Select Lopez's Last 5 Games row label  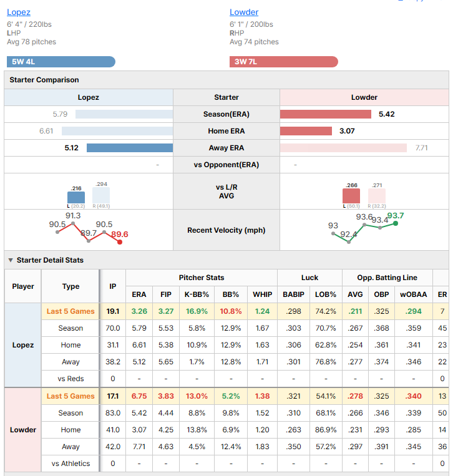coord(71,311)
